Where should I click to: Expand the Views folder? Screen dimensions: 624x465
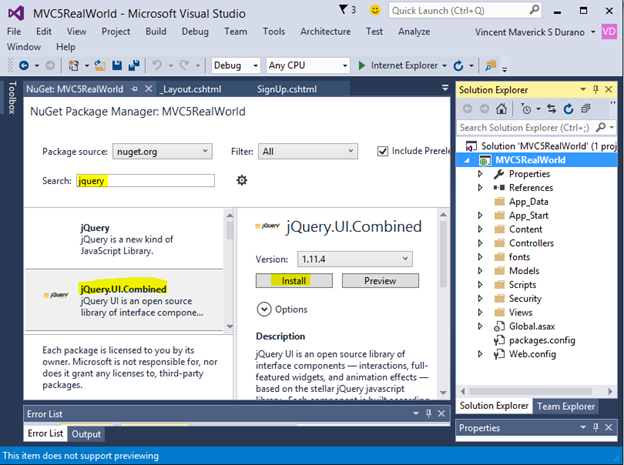click(480, 312)
